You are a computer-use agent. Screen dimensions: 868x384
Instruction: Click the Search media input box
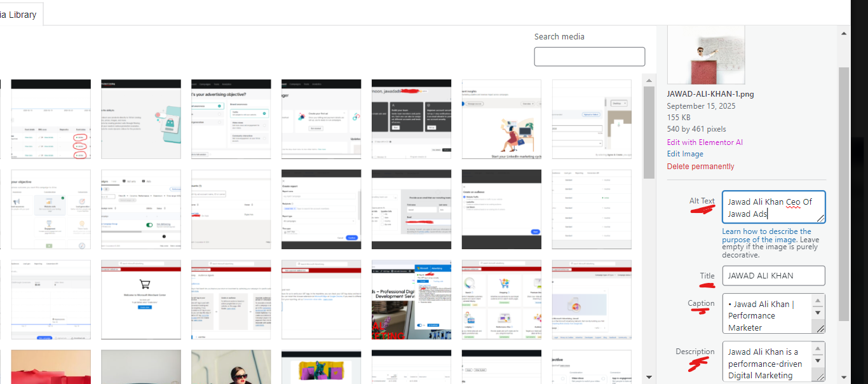coord(589,57)
